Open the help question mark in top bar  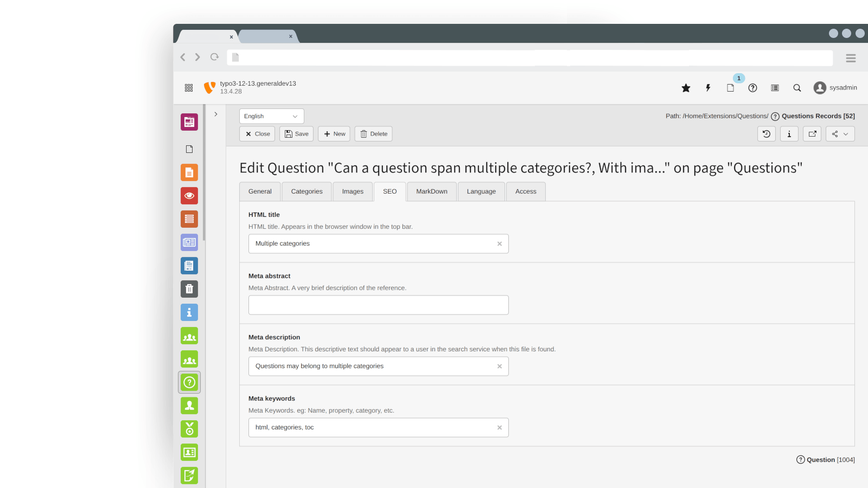pos(752,88)
